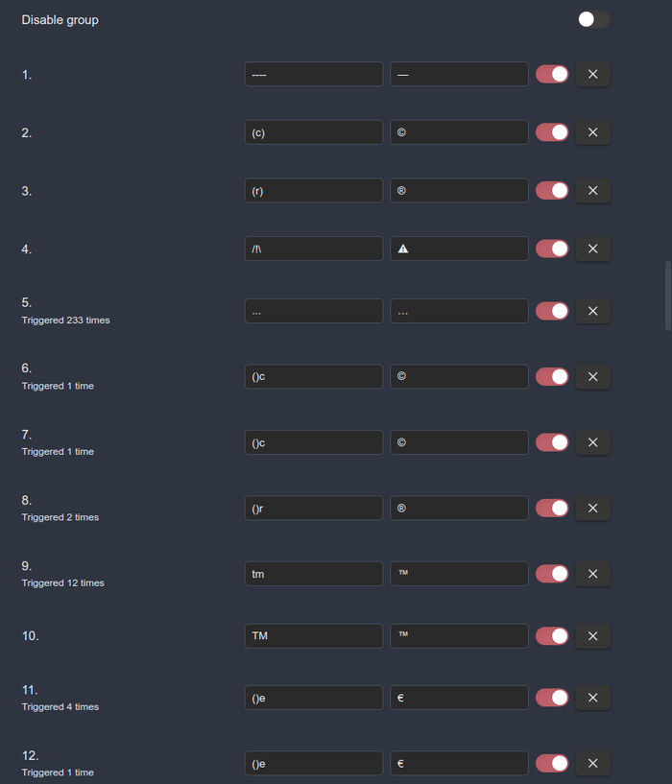Click rule 11 replacement field with euro sign
The image size is (672, 784).
[x=459, y=698]
